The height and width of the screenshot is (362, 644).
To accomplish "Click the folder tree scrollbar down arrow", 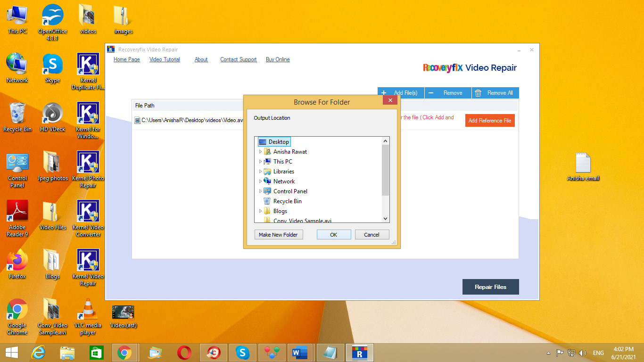I will click(x=386, y=218).
